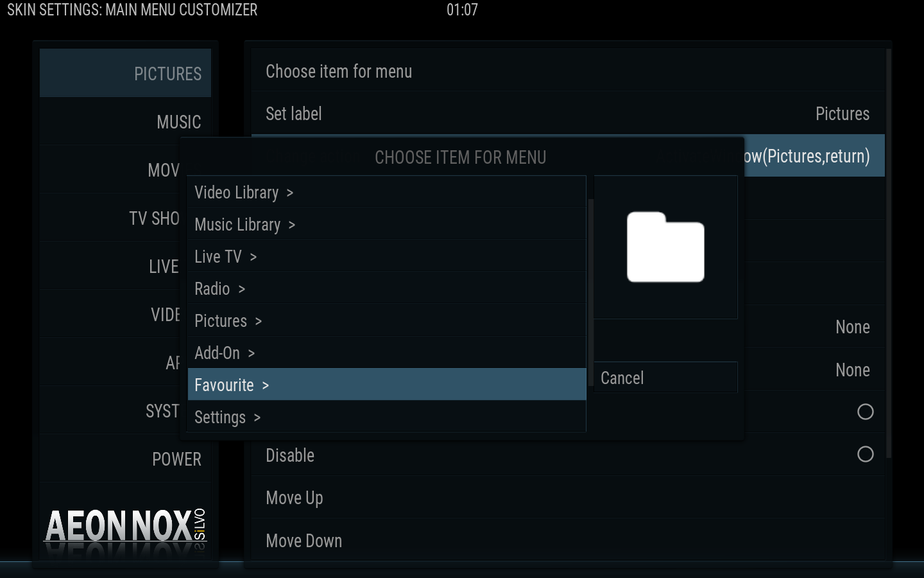Expand Music Library in the list
This screenshot has height=578, width=924.
pyautogui.click(x=387, y=224)
